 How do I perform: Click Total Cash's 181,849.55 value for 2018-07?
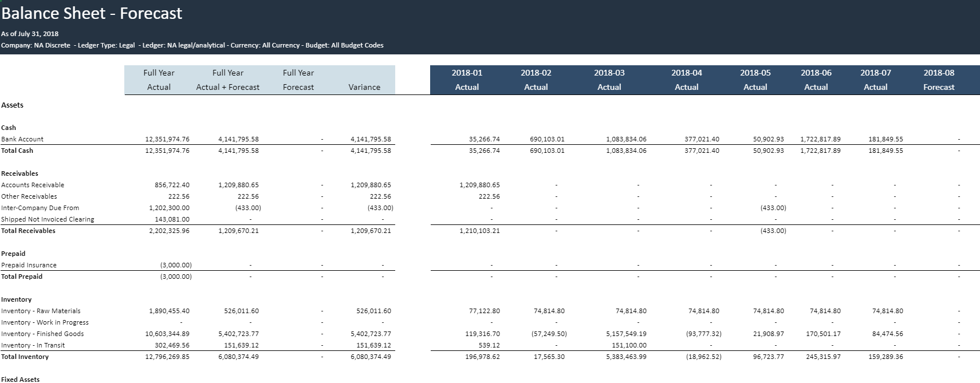pyautogui.click(x=885, y=151)
